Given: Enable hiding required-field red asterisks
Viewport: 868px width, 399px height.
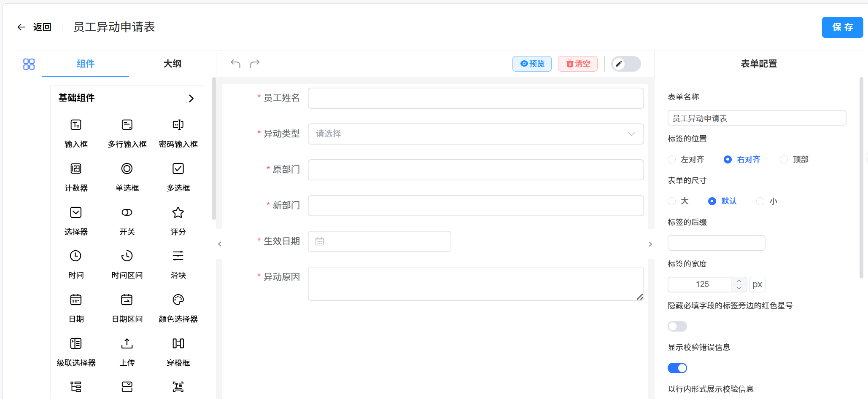Looking at the screenshot, I should (x=677, y=326).
